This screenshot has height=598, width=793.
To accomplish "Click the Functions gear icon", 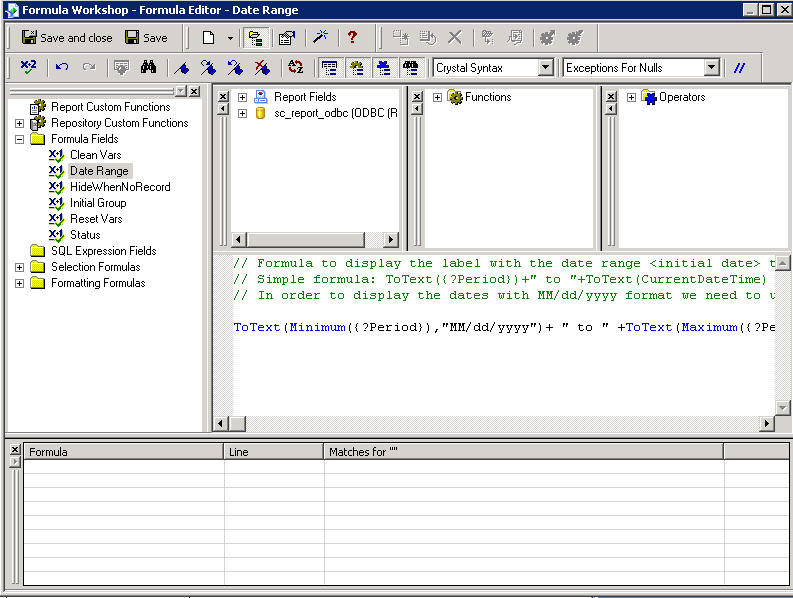I will (x=455, y=97).
